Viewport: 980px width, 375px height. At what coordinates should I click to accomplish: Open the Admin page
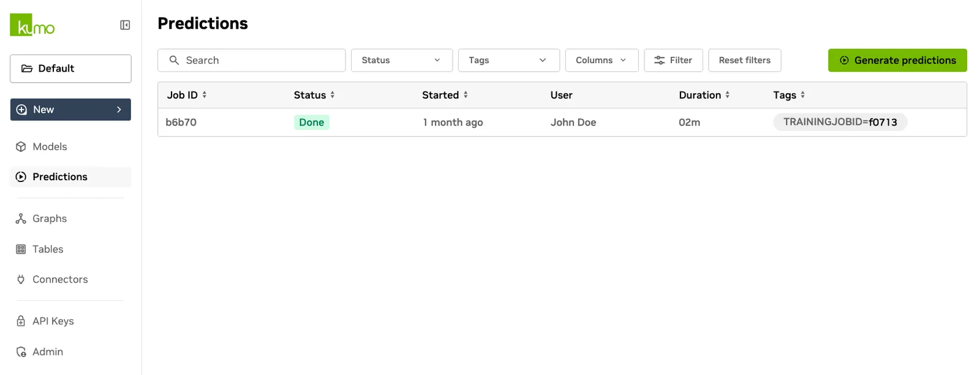click(70, 352)
